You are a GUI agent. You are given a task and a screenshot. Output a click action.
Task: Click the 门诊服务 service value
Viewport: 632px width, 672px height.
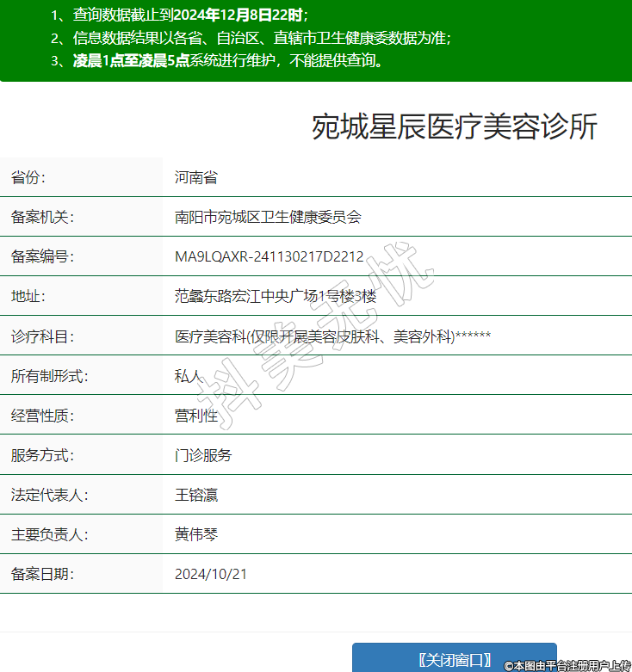coord(202,455)
